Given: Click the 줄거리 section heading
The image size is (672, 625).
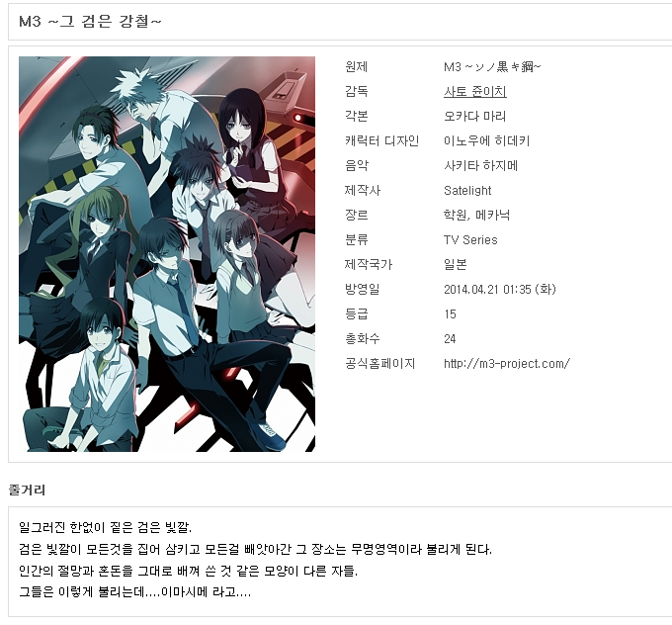Looking at the screenshot, I should tap(27, 490).
